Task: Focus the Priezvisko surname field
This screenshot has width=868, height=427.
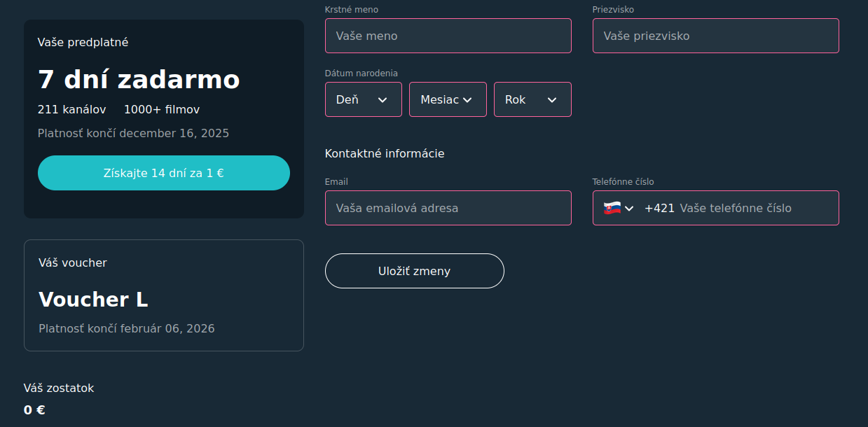Action: (715, 36)
